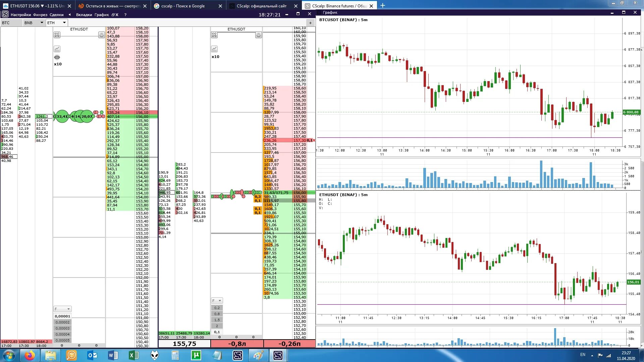Click the -0,8л position result box

237,344
